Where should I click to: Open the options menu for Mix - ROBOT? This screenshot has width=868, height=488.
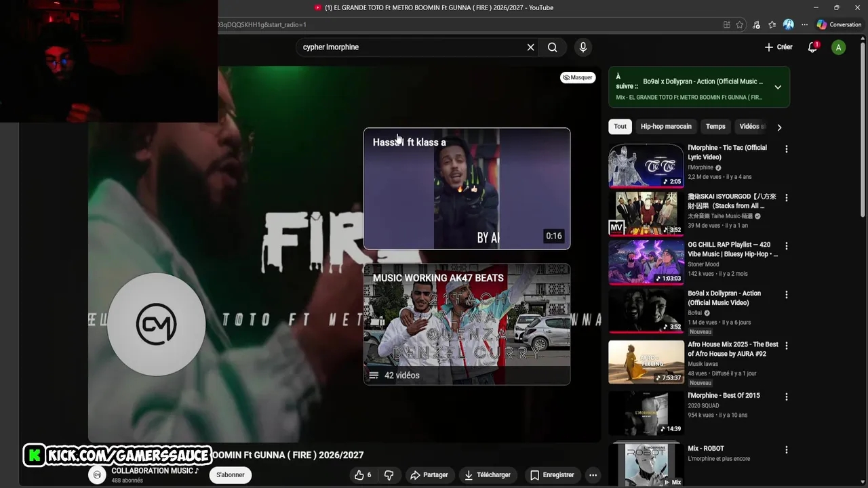(x=787, y=449)
